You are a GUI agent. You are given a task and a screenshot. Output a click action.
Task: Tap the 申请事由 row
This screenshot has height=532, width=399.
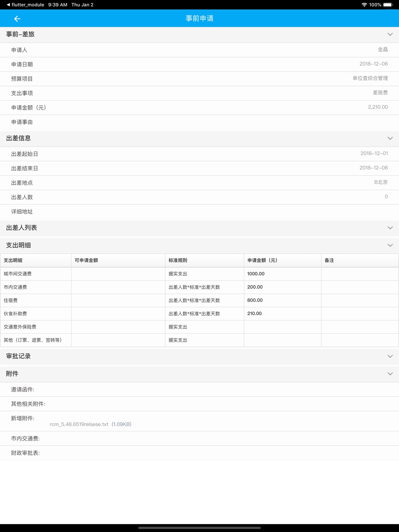point(199,122)
